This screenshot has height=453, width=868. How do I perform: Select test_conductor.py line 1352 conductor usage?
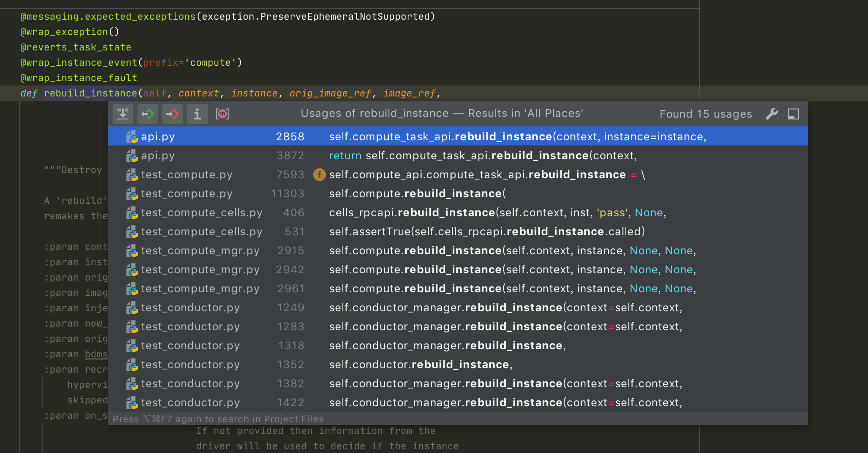(420, 365)
